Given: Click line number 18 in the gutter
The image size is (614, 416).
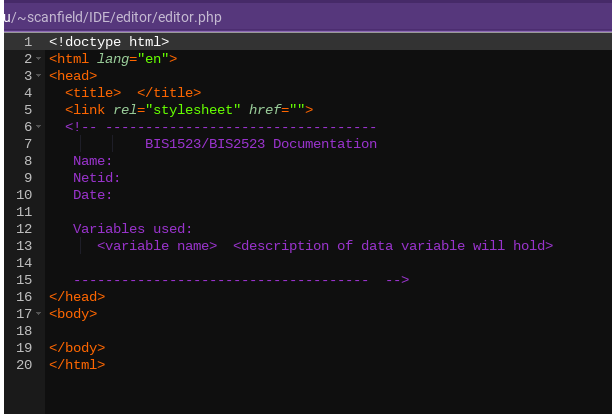Looking at the screenshot, I should pos(24,331).
